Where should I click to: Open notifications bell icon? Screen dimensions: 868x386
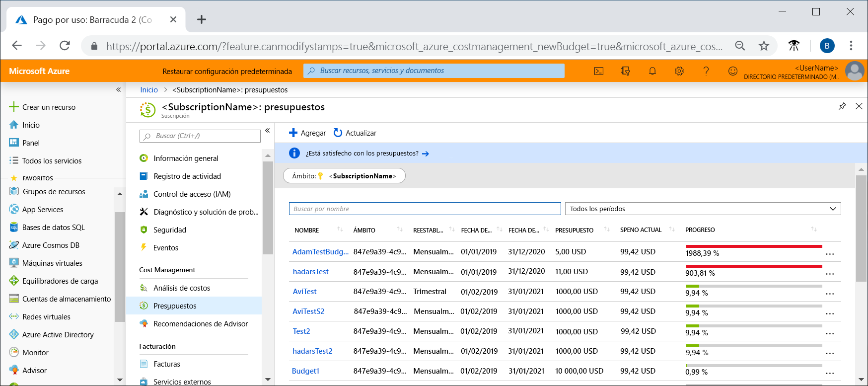click(652, 71)
